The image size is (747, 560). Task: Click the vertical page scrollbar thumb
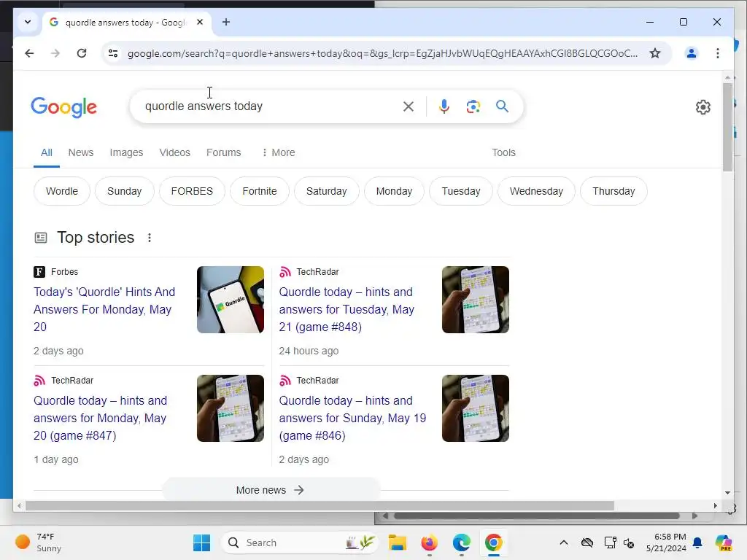pos(727,127)
